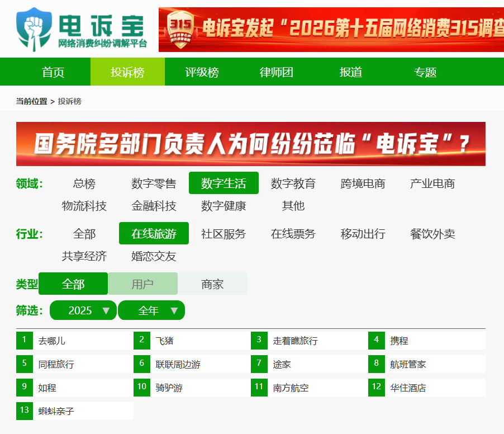The width and height of the screenshot is (504, 434).
Task: Click the rank 4 badge beside 携程
Action: point(377,340)
